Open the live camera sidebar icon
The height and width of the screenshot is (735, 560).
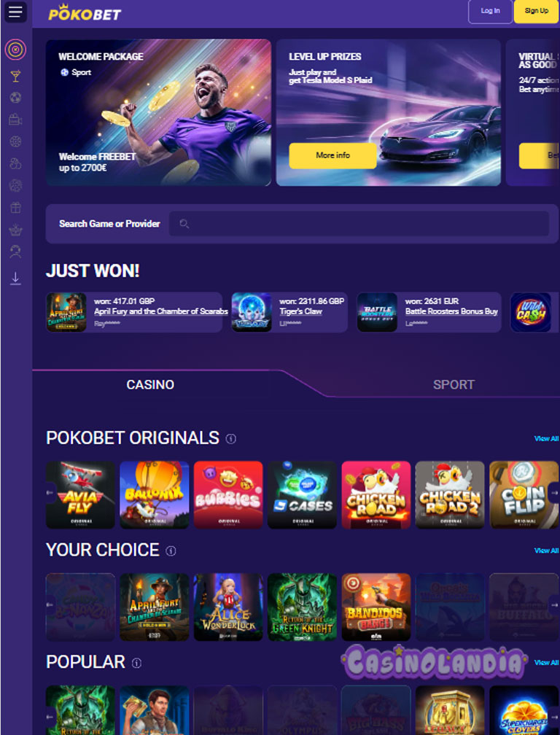click(15, 120)
